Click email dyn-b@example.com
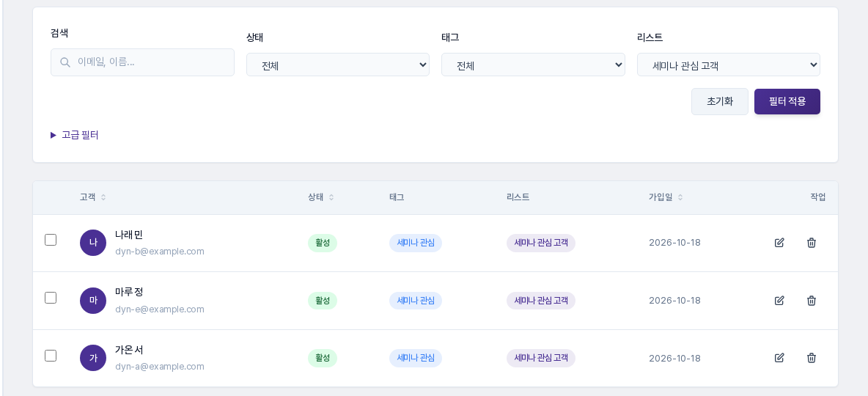 click(x=159, y=252)
